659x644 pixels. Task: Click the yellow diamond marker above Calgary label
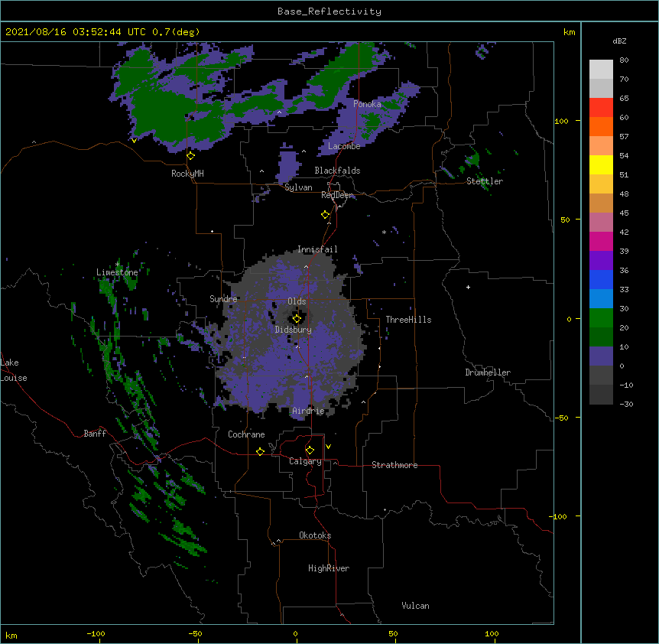(310, 450)
